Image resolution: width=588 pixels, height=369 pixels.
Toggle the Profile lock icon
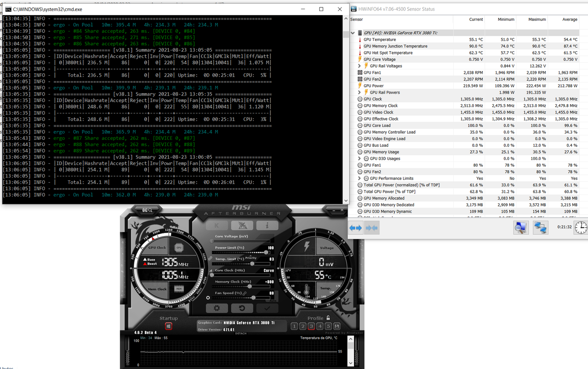(328, 318)
